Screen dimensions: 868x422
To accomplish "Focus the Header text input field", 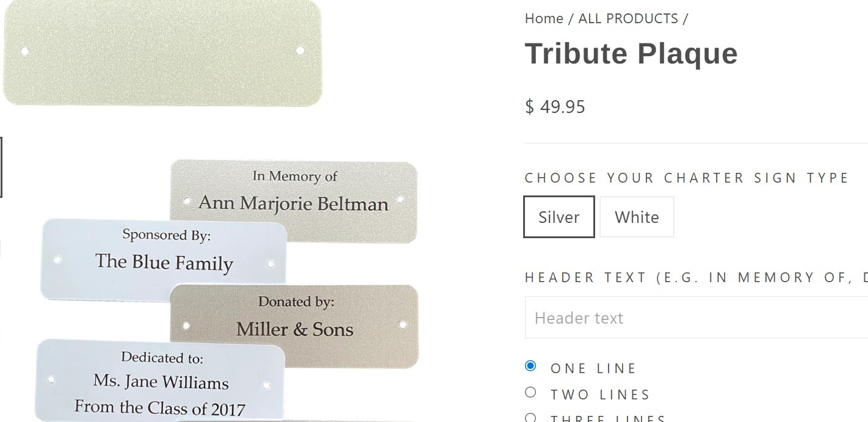I will pyautogui.click(x=696, y=318).
